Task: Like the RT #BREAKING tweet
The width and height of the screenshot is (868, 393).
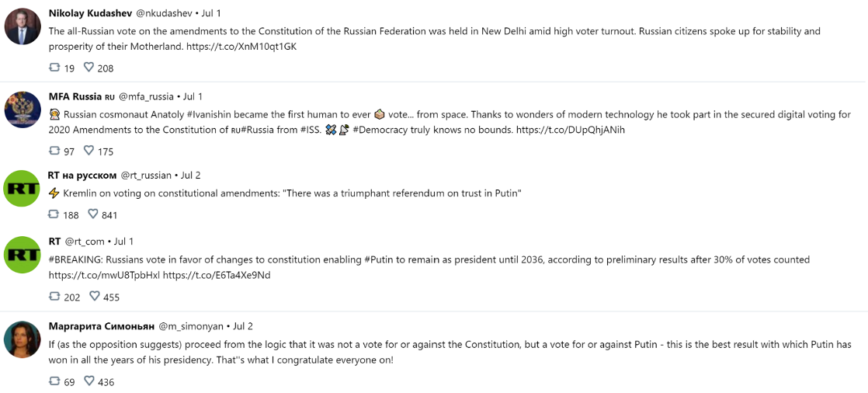Action: click(95, 297)
